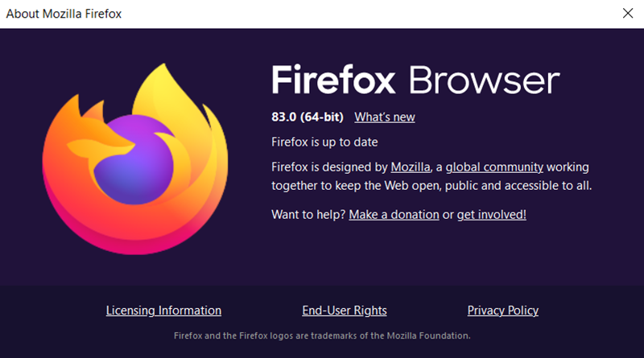Screen dimensions: 644x358
Task: Click the bold 'Firefox' word in the heading
Action: coord(333,80)
